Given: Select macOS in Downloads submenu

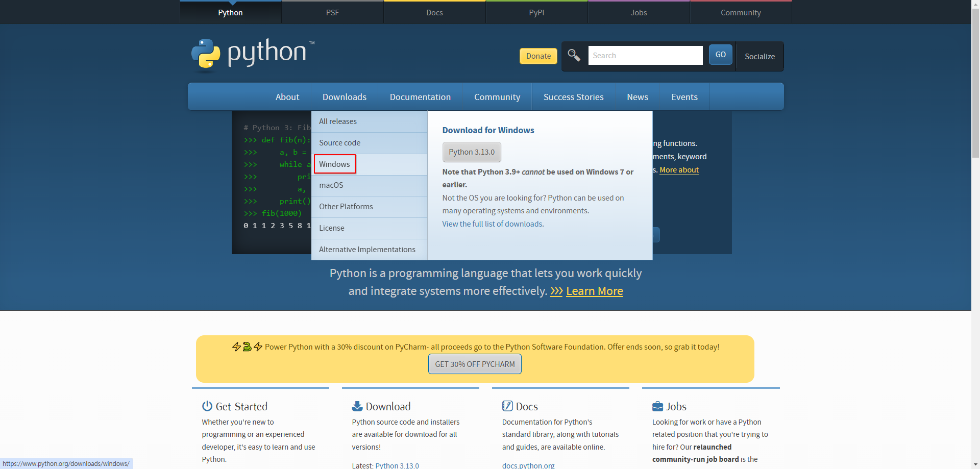Looking at the screenshot, I should point(370,185).
